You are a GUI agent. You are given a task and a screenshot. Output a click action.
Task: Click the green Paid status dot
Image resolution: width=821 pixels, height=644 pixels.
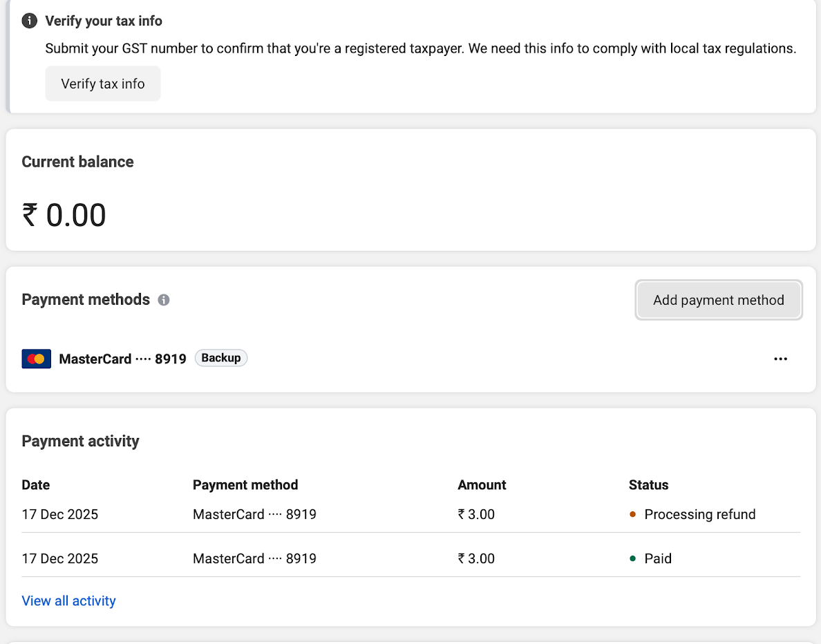click(x=632, y=558)
